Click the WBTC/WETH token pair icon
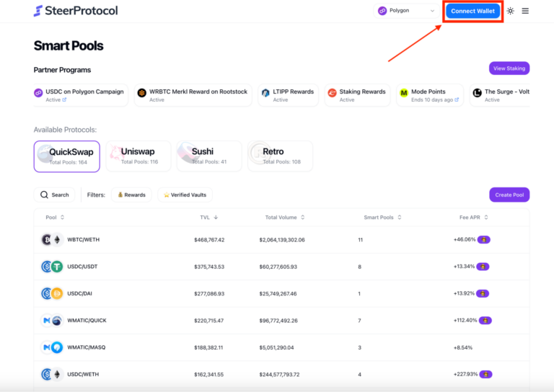 [x=52, y=240]
